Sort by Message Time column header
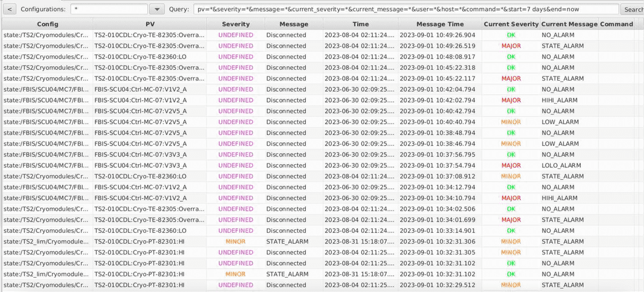The width and height of the screenshot is (644, 292). 439,24
